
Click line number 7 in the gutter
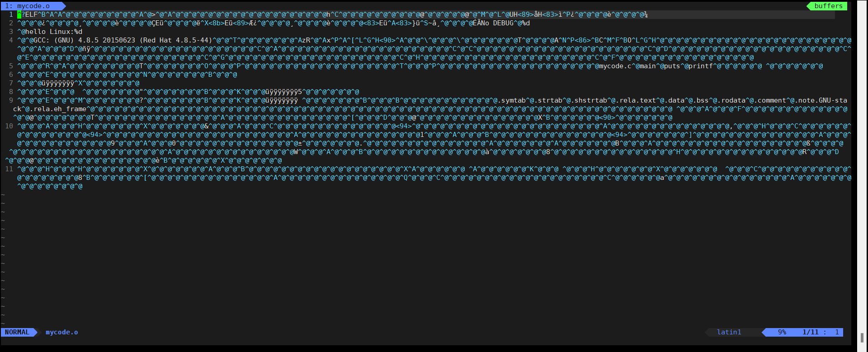[x=11, y=83]
